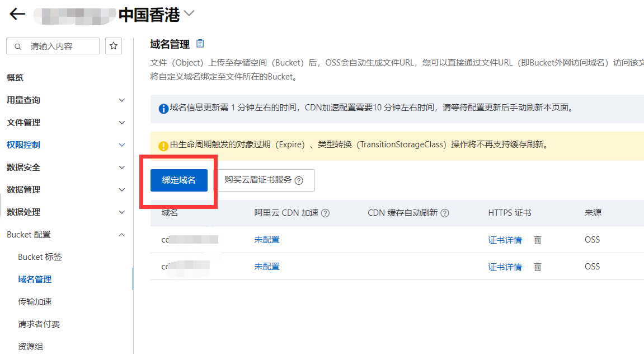This screenshot has width=644, height=354.
Task: Click the star icon to favorite
Action: pyautogui.click(x=114, y=45)
